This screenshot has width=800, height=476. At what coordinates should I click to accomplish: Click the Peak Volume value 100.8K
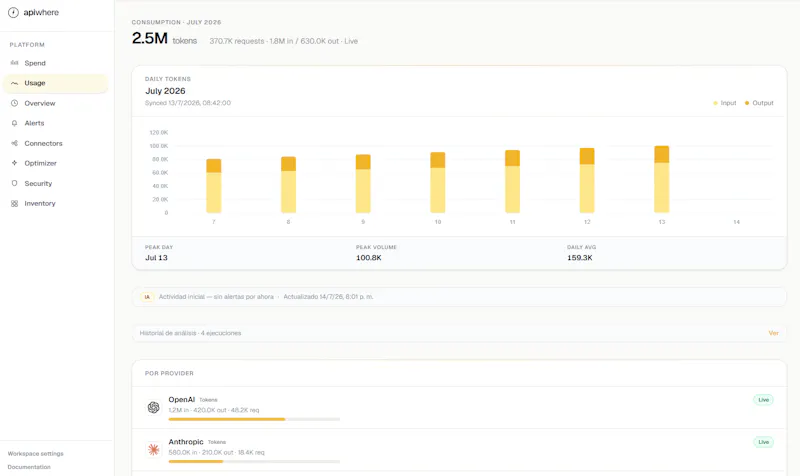point(369,258)
